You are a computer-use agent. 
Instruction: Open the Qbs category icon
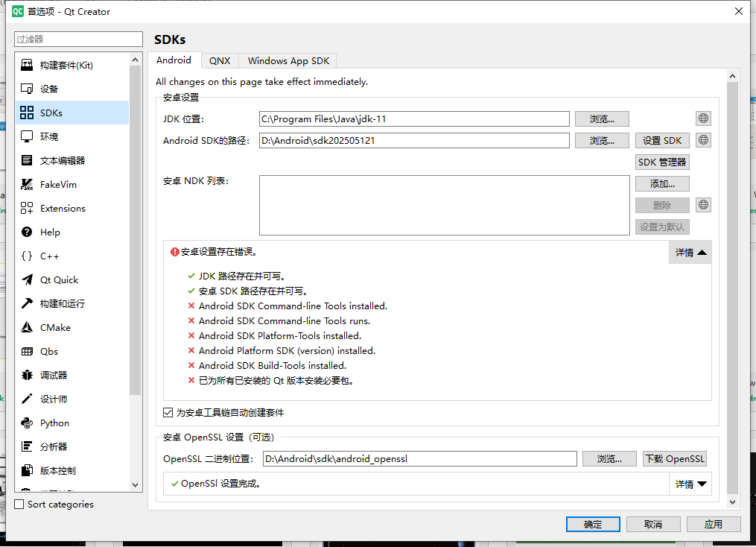[x=27, y=351]
